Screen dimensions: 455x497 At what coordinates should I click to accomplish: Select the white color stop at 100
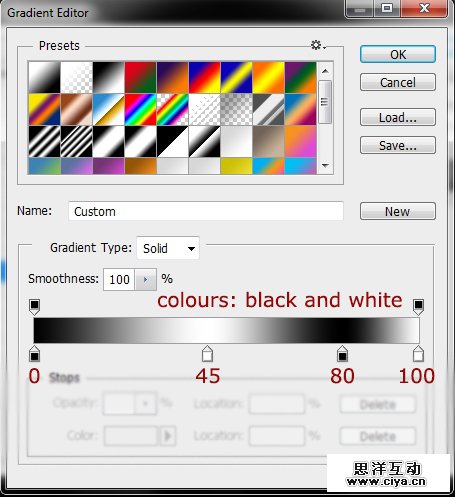pos(418,354)
